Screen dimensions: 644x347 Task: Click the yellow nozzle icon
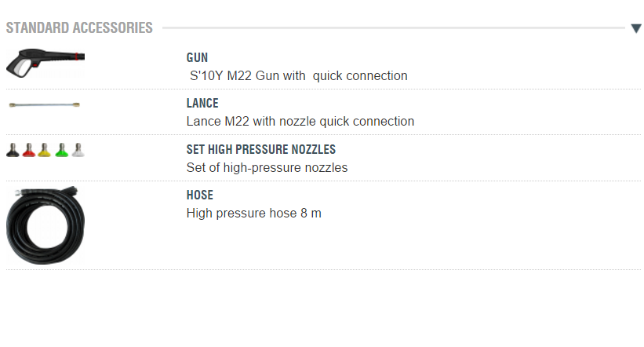[45, 149]
